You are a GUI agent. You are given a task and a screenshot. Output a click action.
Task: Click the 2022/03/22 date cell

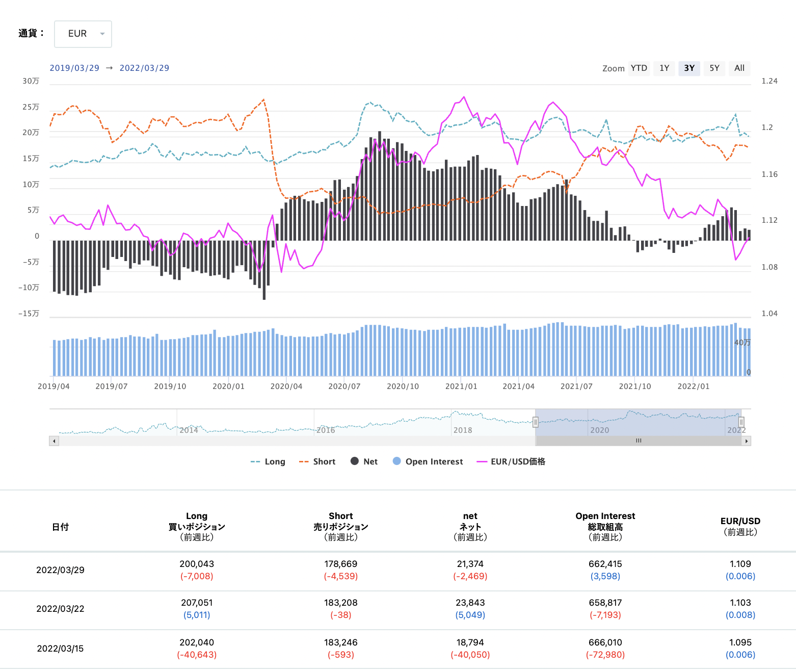[60, 609]
